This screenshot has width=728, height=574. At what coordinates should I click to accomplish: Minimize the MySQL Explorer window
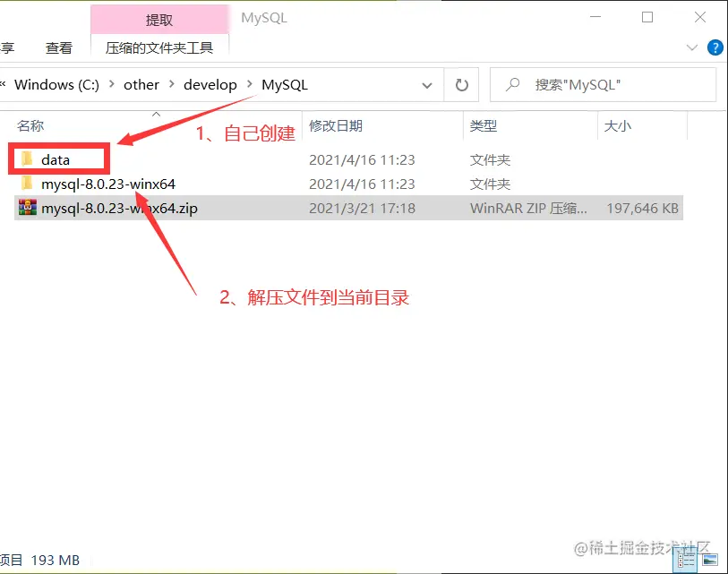click(595, 17)
